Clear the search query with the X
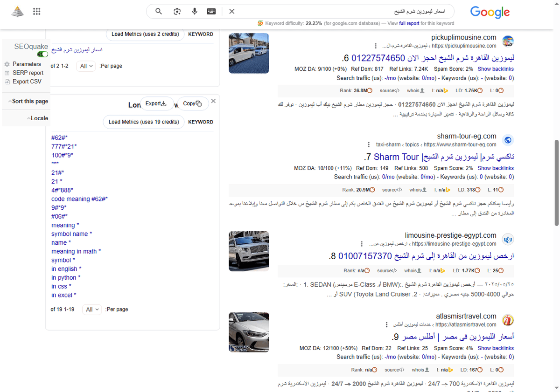This screenshot has height=392, width=560. pyautogui.click(x=231, y=11)
